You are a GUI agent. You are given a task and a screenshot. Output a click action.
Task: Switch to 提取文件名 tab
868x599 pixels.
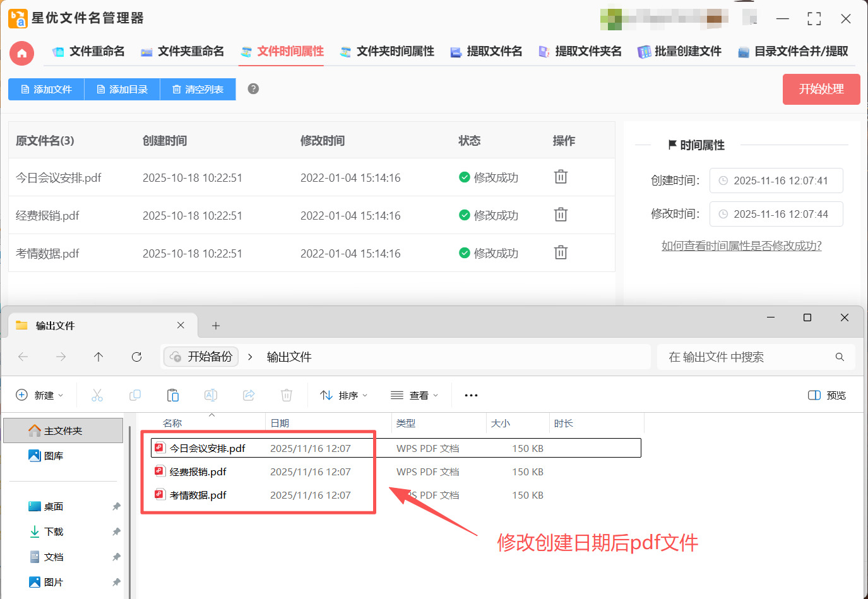click(x=486, y=52)
